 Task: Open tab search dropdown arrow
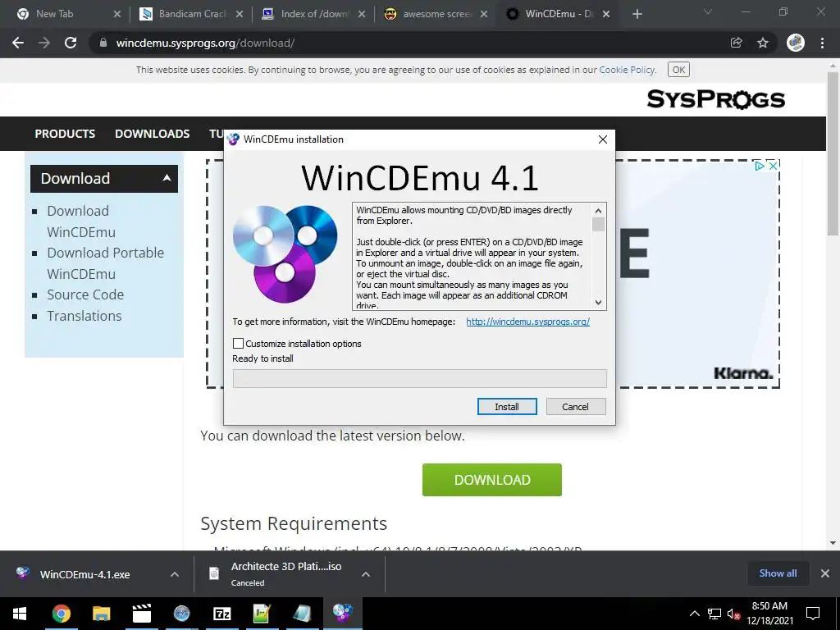coord(708,11)
